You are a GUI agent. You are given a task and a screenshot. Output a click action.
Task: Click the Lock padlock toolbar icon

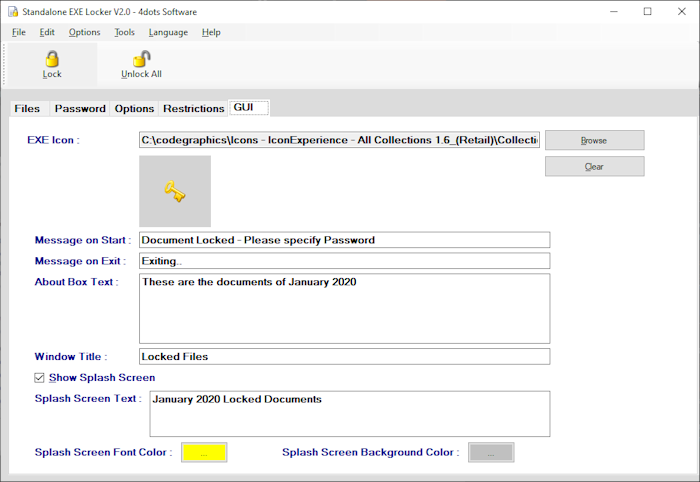pyautogui.click(x=52, y=59)
